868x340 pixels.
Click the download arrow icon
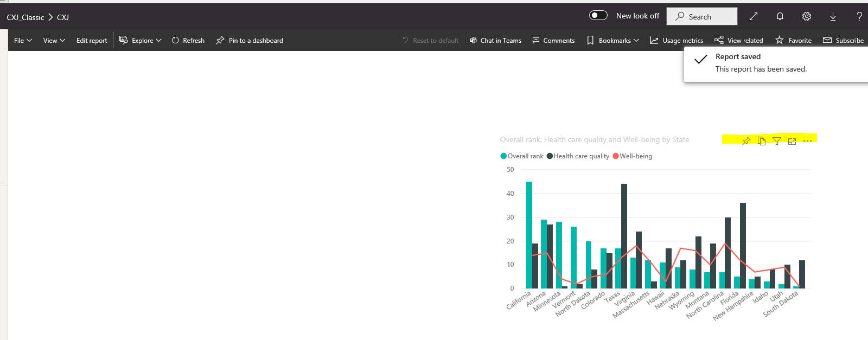(833, 16)
